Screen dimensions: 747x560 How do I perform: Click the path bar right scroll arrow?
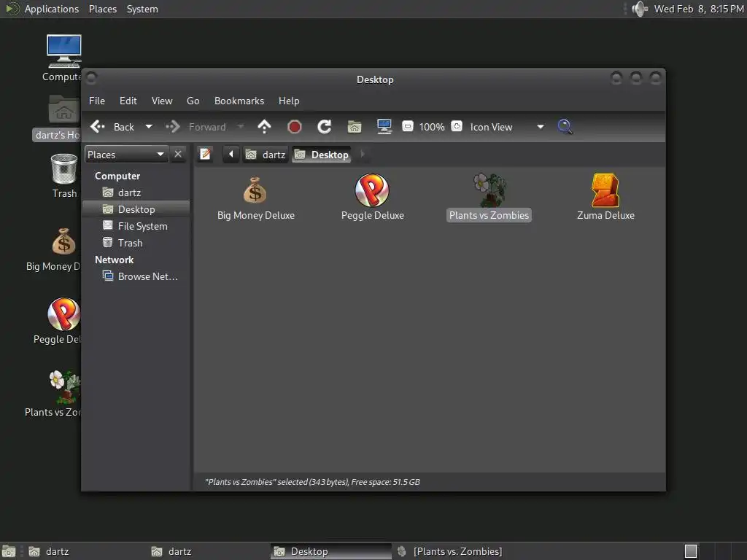click(x=363, y=155)
